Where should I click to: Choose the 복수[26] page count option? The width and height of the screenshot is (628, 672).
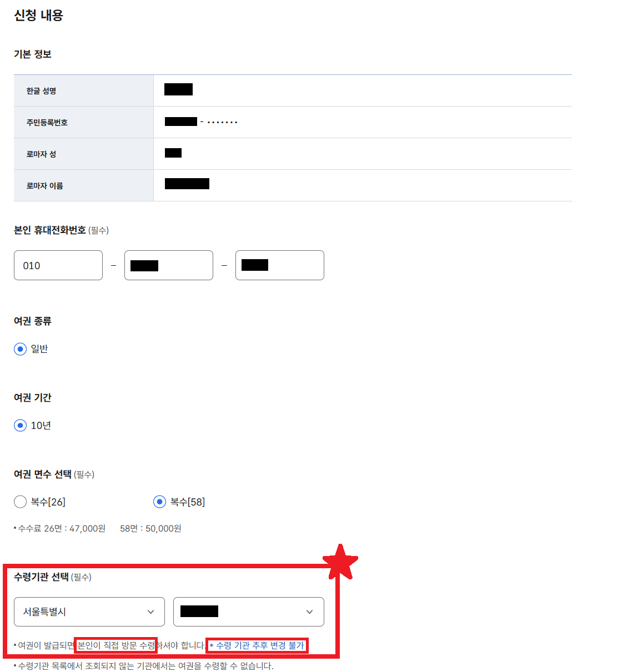click(x=21, y=502)
